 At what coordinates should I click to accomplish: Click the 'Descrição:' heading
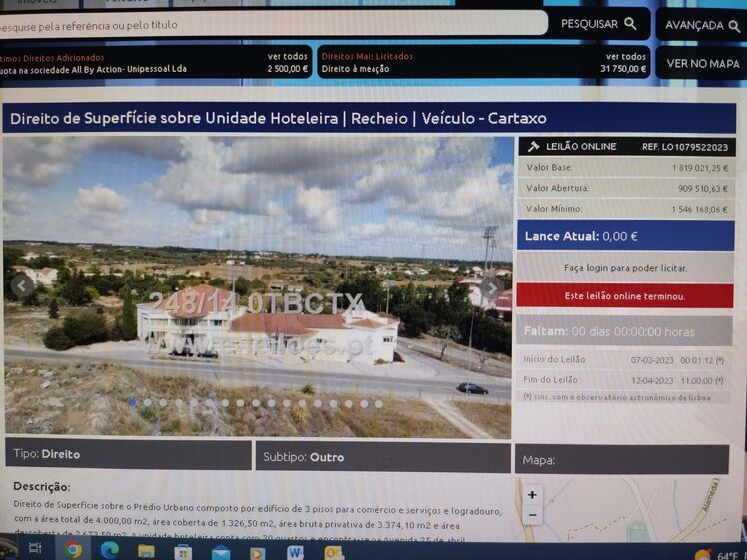coord(42,486)
